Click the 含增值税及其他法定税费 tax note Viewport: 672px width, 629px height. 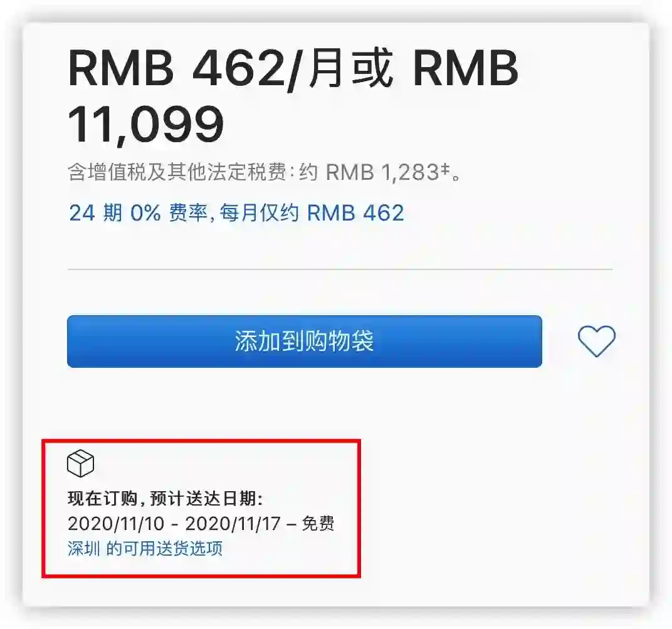(177, 172)
